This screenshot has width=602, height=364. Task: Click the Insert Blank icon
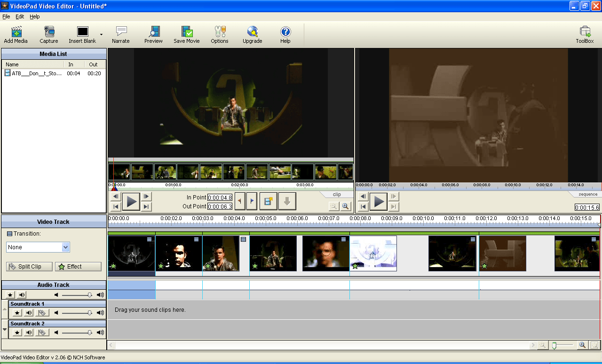point(82,35)
